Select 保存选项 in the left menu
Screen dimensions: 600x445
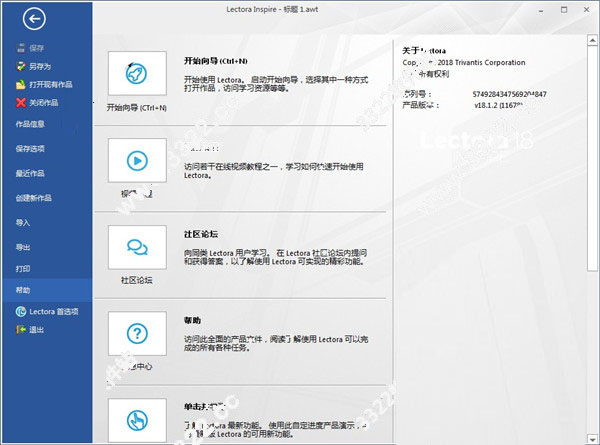(x=30, y=149)
